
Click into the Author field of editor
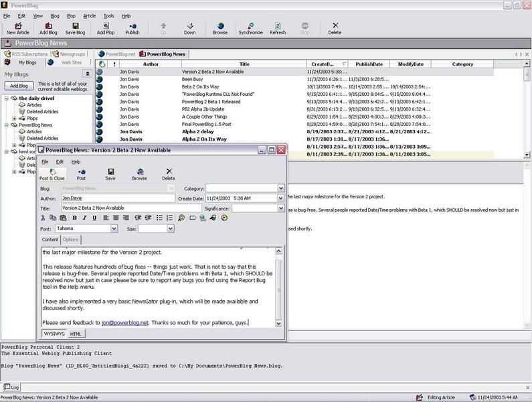click(x=118, y=198)
